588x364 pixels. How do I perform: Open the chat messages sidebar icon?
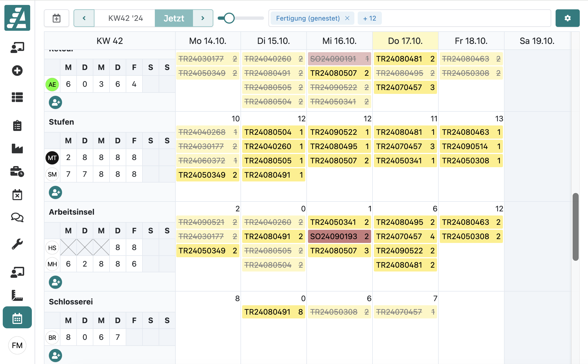pyautogui.click(x=17, y=217)
